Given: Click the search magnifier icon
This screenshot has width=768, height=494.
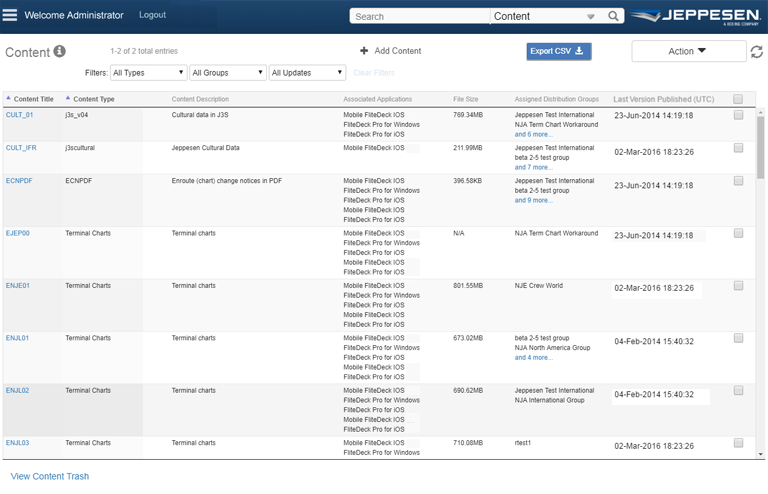Looking at the screenshot, I should tap(613, 16).
